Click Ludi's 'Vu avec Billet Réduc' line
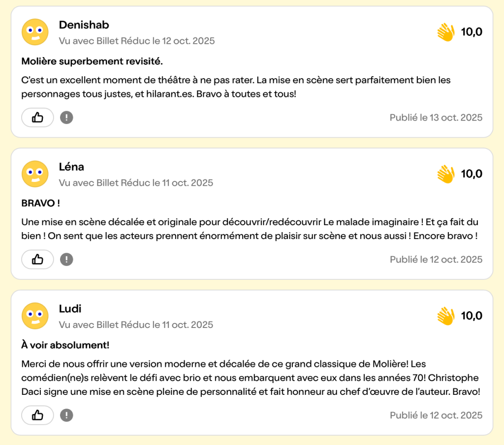The image size is (504, 445). click(x=136, y=325)
